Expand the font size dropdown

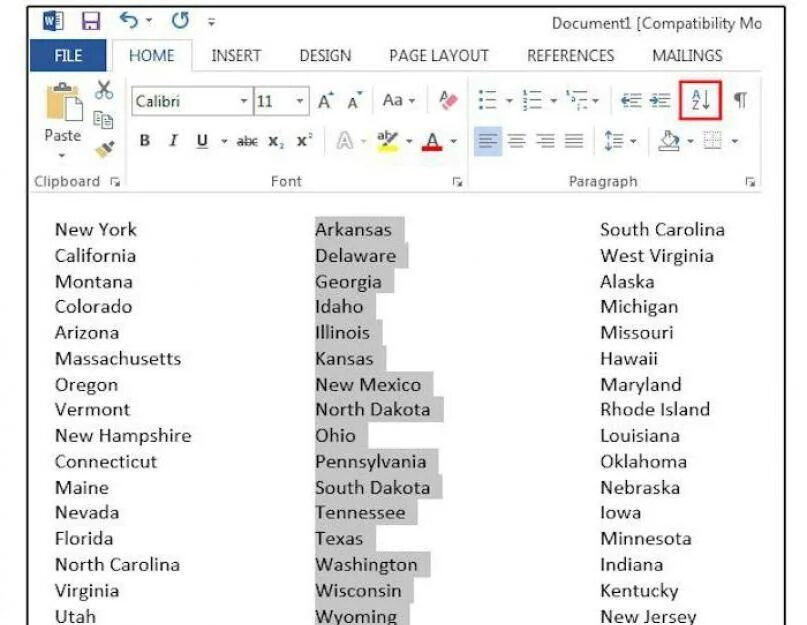[x=300, y=101]
